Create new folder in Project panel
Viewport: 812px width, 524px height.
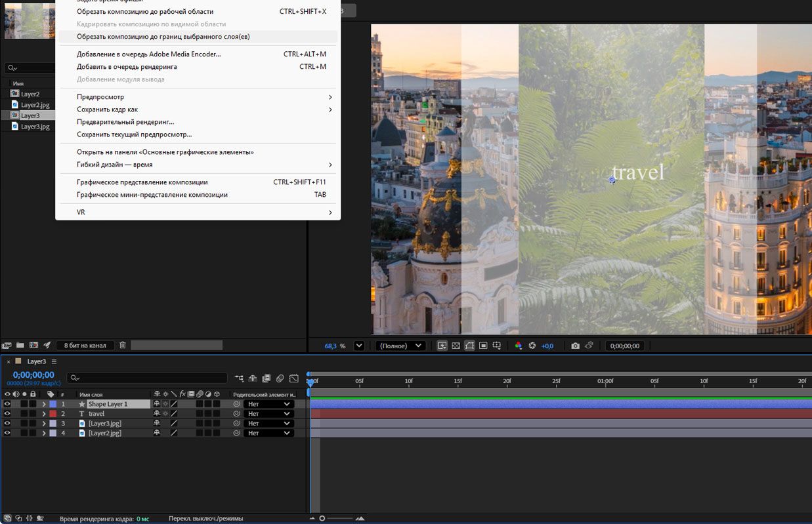[x=20, y=345]
